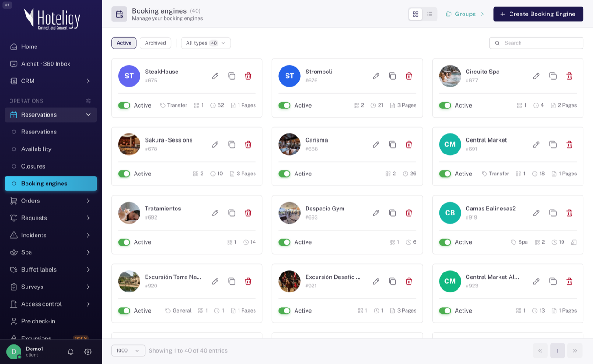Switch to list view layout icon
Viewport: 593px width, 364px height.
(x=430, y=14)
